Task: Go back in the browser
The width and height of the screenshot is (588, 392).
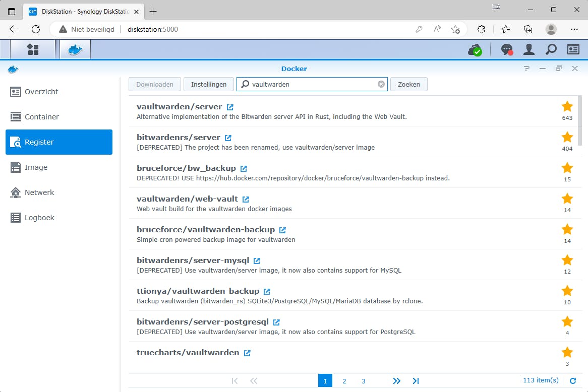Action: point(14,29)
